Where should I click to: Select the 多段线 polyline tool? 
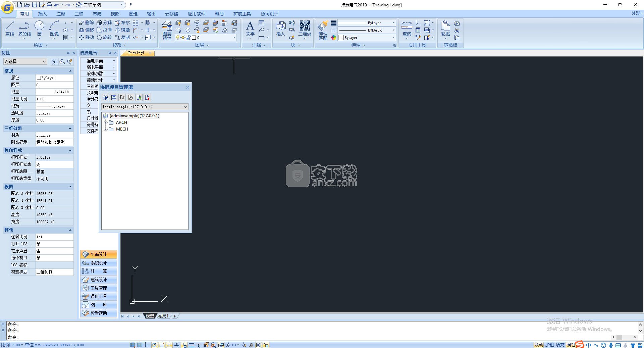click(24, 28)
